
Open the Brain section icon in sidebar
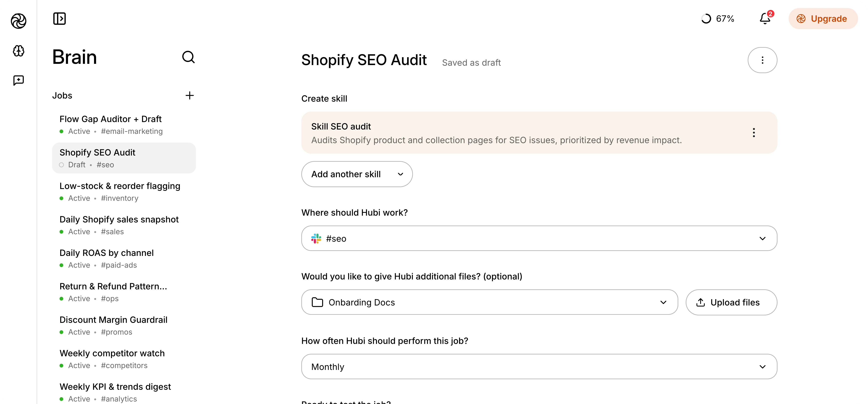(19, 51)
